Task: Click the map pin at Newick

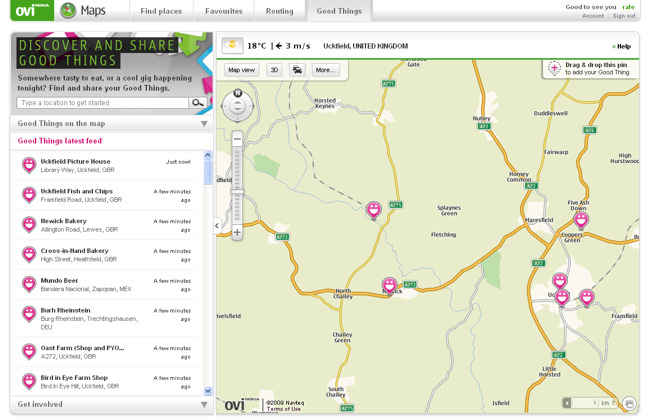Action: coord(389,286)
